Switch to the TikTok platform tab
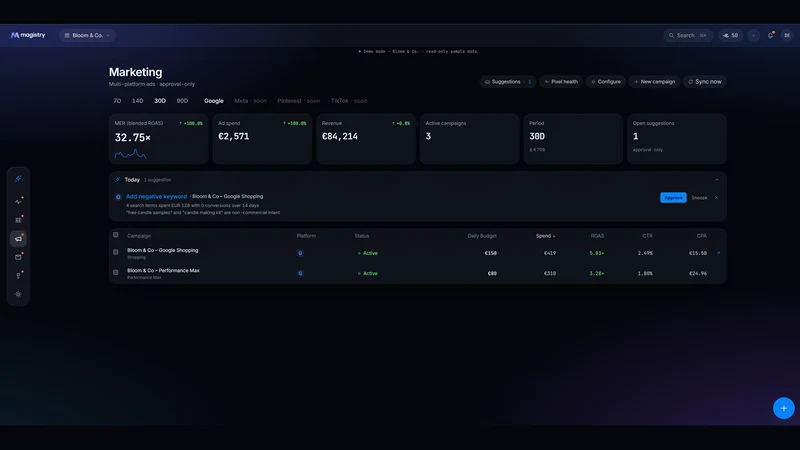The image size is (800, 450). click(x=348, y=101)
